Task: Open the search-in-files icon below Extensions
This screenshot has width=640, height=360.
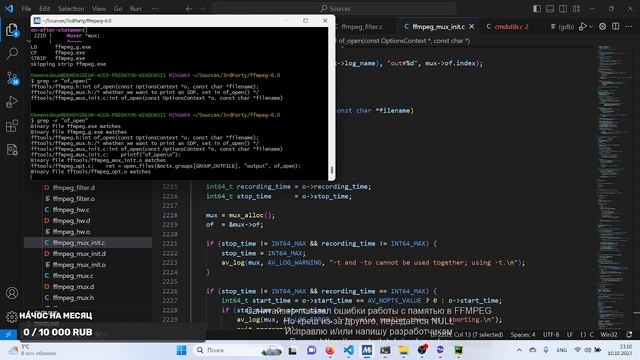Action: (12, 150)
